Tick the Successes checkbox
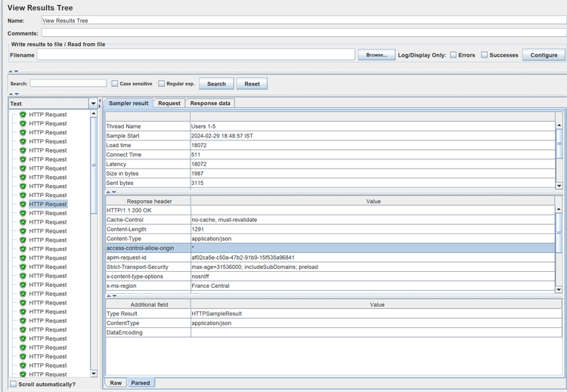Viewport: 567px width, 392px height. point(485,55)
